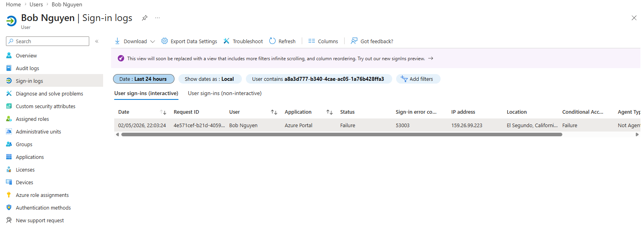Click the Azure role assignments key icon
644x227 pixels.
(9, 195)
